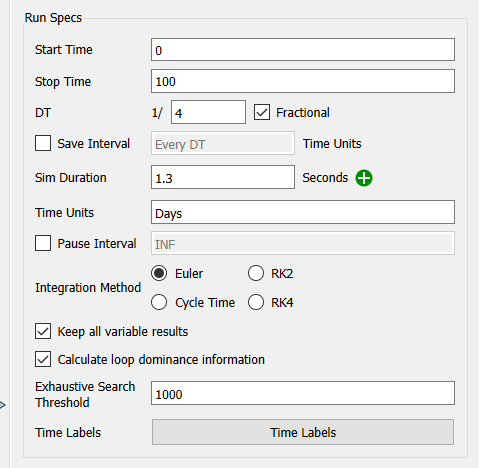This screenshot has height=468, width=480.
Task: Click the small arrow at left edge
Action: (3, 405)
